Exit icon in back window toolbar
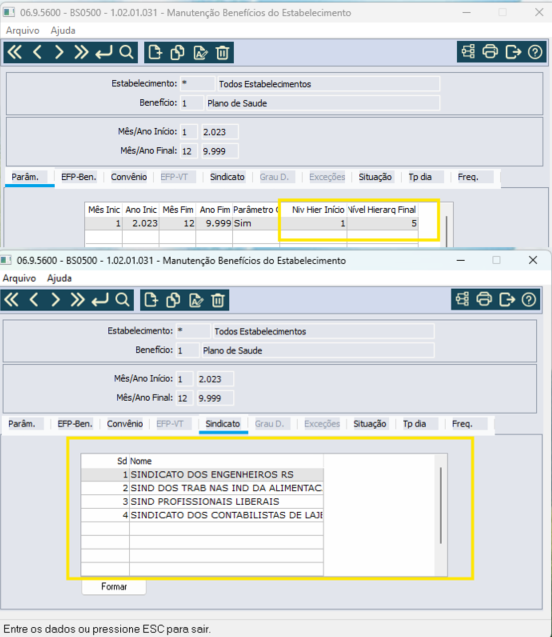Viewport: 552px width, 637px height. pos(513,52)
